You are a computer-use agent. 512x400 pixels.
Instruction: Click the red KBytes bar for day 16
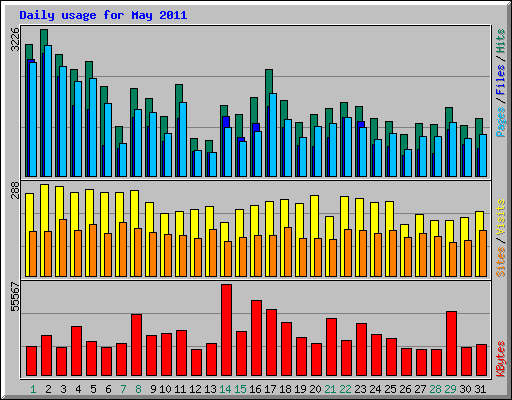pyautogui.click(x=256, y=338)
